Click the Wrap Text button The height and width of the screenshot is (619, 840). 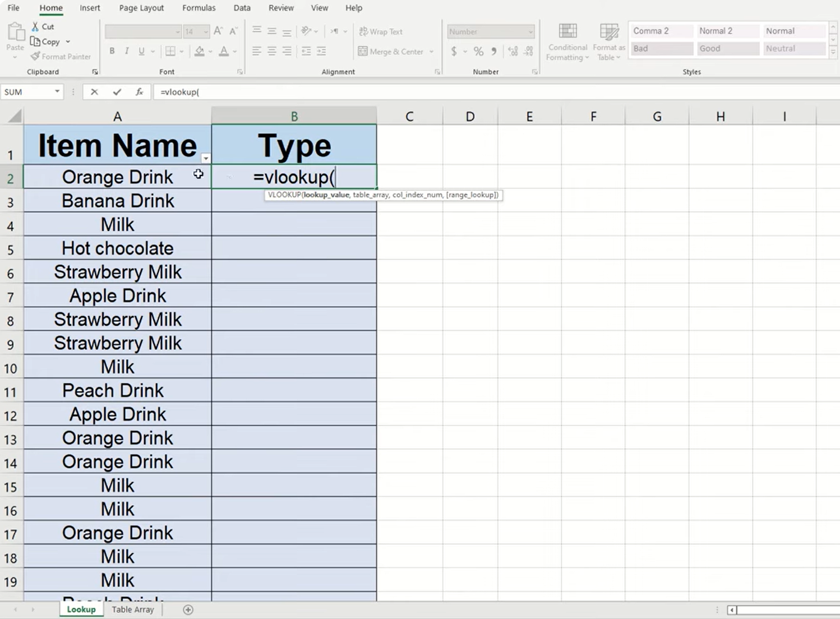[x=381, y=31]
